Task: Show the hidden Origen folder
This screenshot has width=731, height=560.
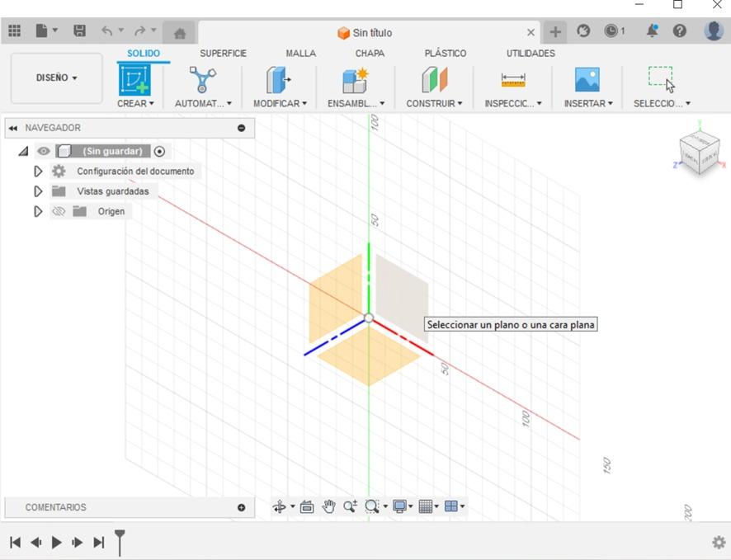Action: click(59, 211)
